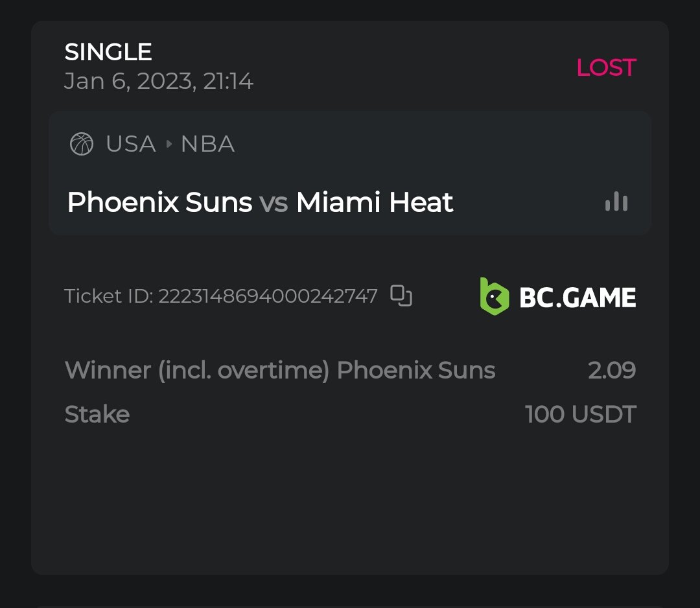Screen dimensions: 700x608
Task: Tap the Miami Heat team name
Action: 375,202
